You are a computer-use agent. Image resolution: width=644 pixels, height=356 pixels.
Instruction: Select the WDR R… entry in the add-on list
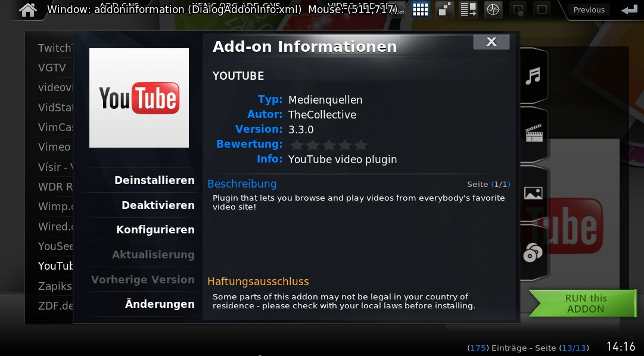tap(55, 187)
